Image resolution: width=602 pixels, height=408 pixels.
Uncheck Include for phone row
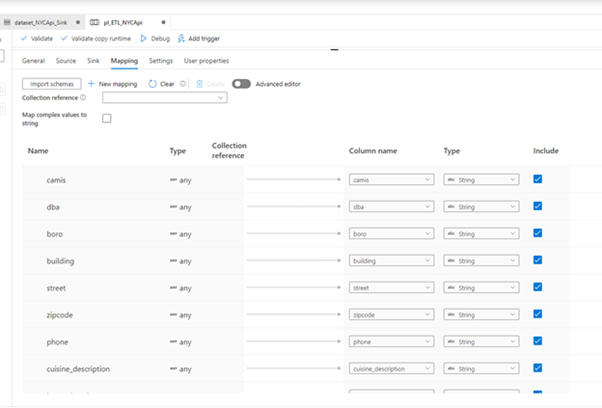538,341
